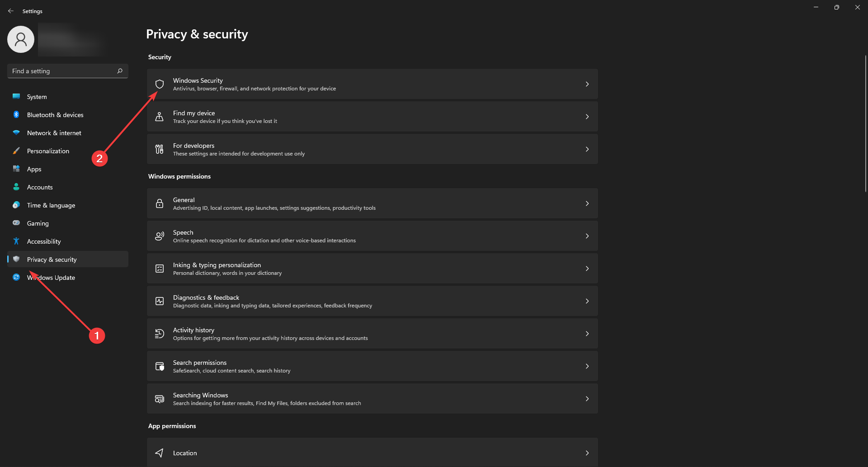Open Gaming settings
This screenshot has height=467, width=868.
[x=68, y=223]
